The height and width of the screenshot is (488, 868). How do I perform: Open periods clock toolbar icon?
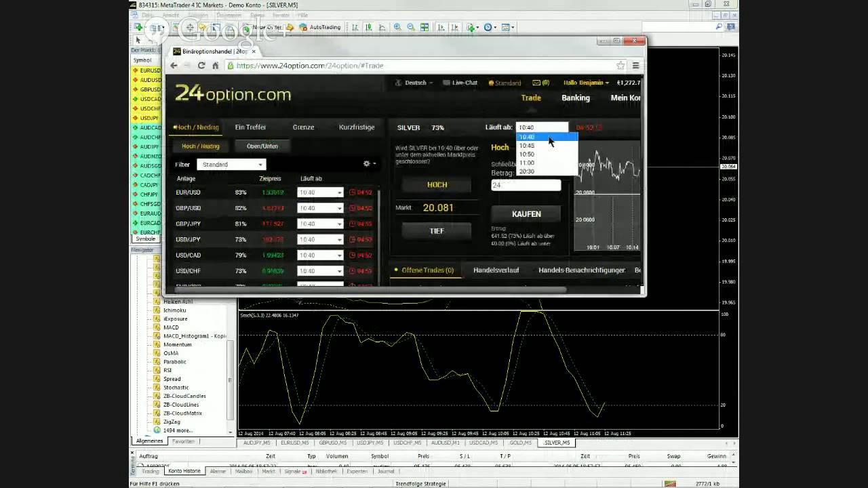point(489,28)
